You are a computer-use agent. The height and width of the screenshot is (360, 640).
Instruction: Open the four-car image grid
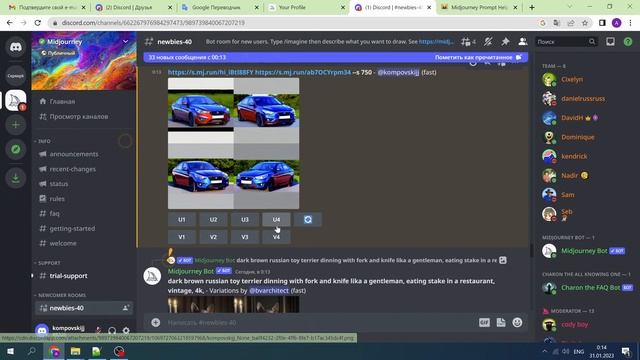coord(233,144)
